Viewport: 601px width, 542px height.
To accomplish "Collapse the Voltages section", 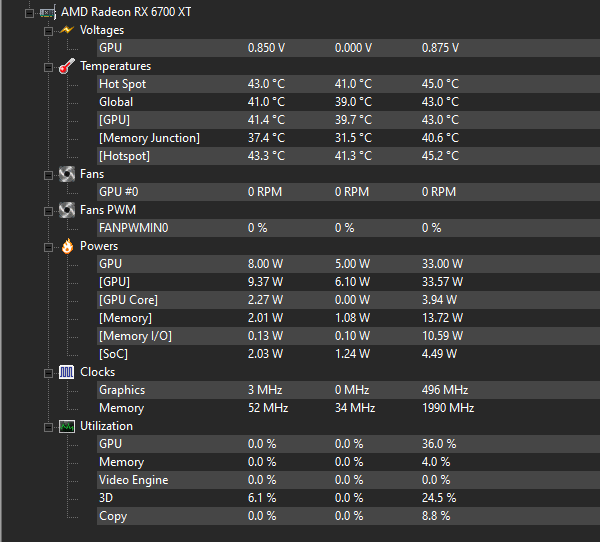I will 48,31.
